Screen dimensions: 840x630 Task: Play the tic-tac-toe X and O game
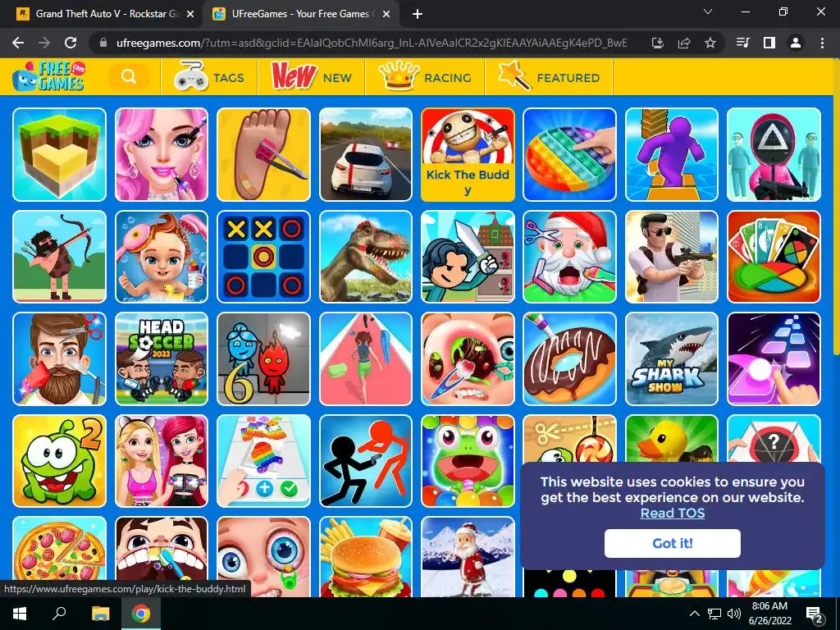pos(263,257)
